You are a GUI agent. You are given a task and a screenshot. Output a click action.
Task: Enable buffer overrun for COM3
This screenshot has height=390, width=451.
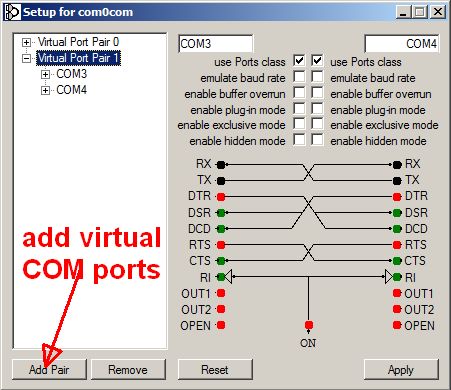pos(299,93)
